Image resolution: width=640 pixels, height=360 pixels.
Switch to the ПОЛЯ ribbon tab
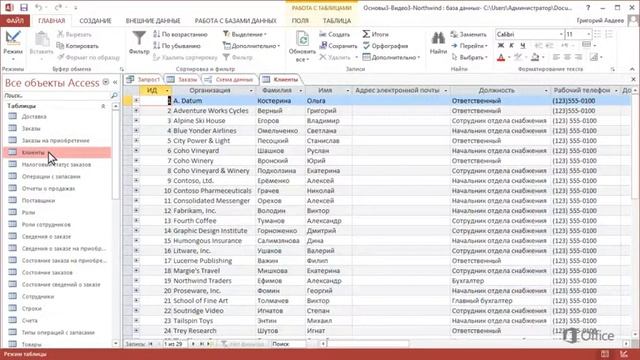pos(300,20)
